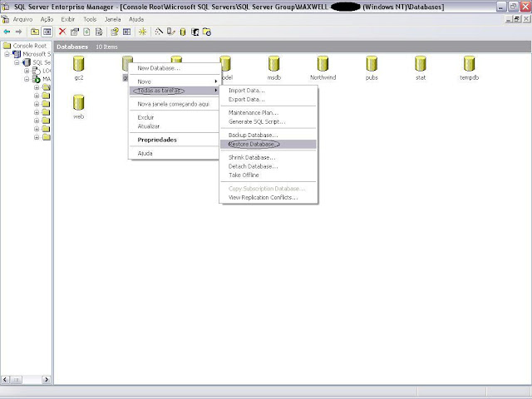Open the Janela menu

pos(113,19)
